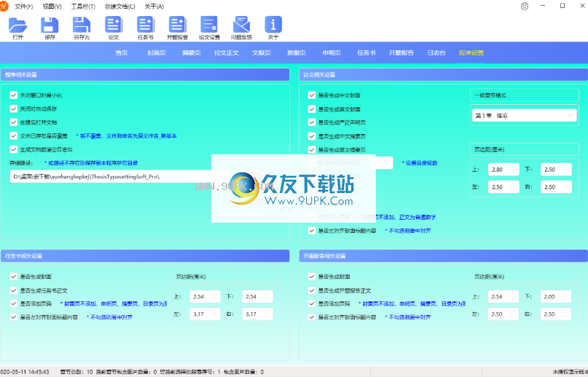
Task: Toggle 创建后打开文档 checkbox
Action: [x=14, y=122]
